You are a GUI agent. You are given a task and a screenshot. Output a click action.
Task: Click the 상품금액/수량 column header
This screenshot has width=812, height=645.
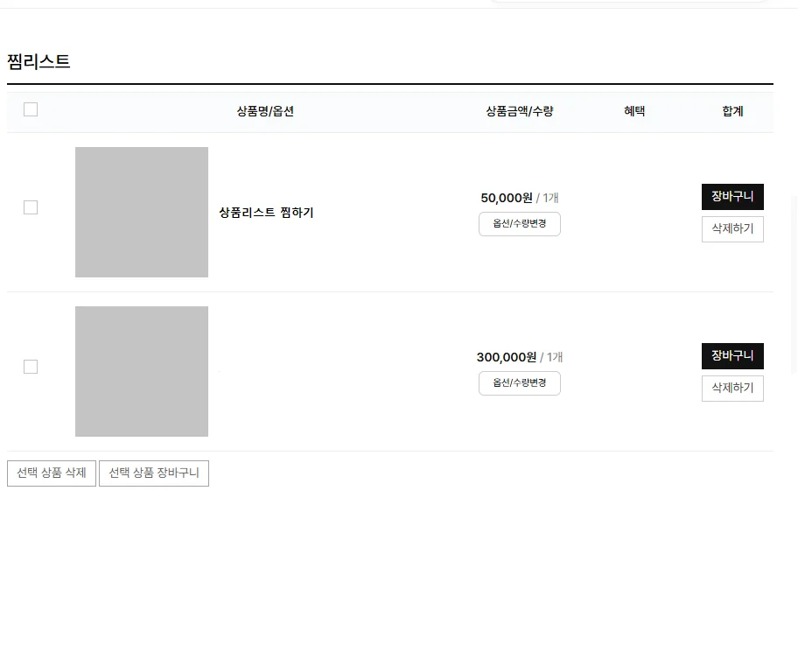[520, 111]
